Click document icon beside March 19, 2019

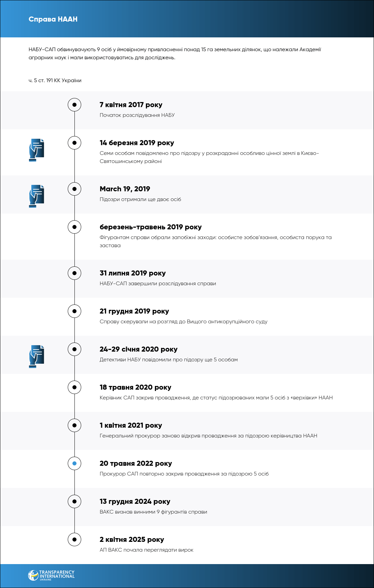[x=37, y=196]
